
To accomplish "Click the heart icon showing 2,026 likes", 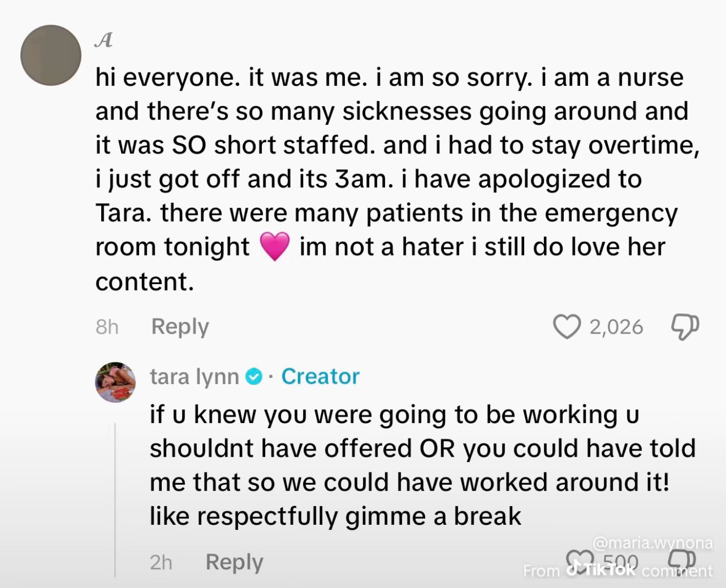I will pyautogui.click(x=566, y=326).
